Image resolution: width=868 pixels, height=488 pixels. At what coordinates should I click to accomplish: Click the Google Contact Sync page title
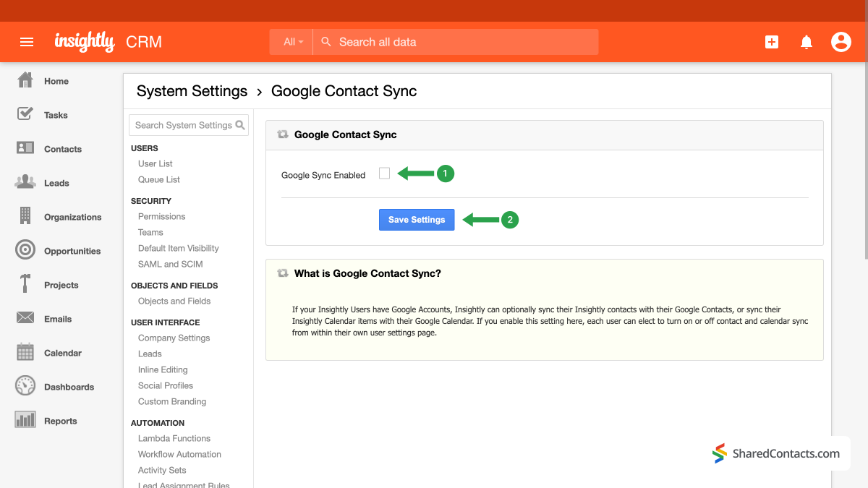pos(344,91)
